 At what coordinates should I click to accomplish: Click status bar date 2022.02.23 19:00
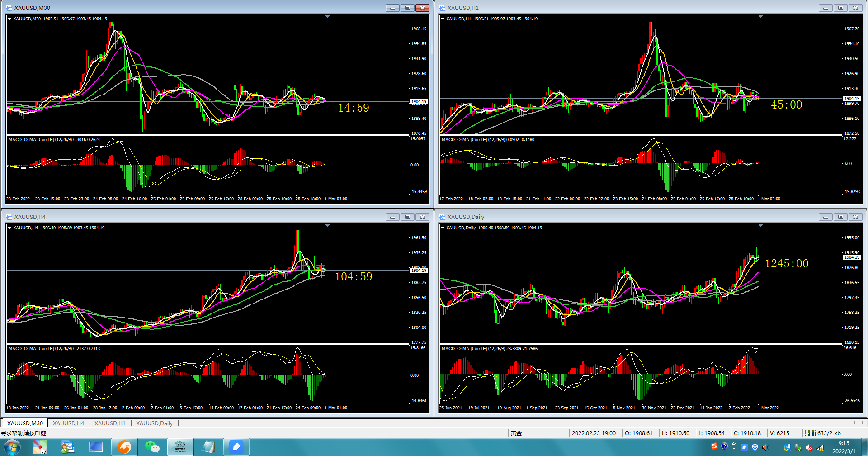[x=594, y=433]
